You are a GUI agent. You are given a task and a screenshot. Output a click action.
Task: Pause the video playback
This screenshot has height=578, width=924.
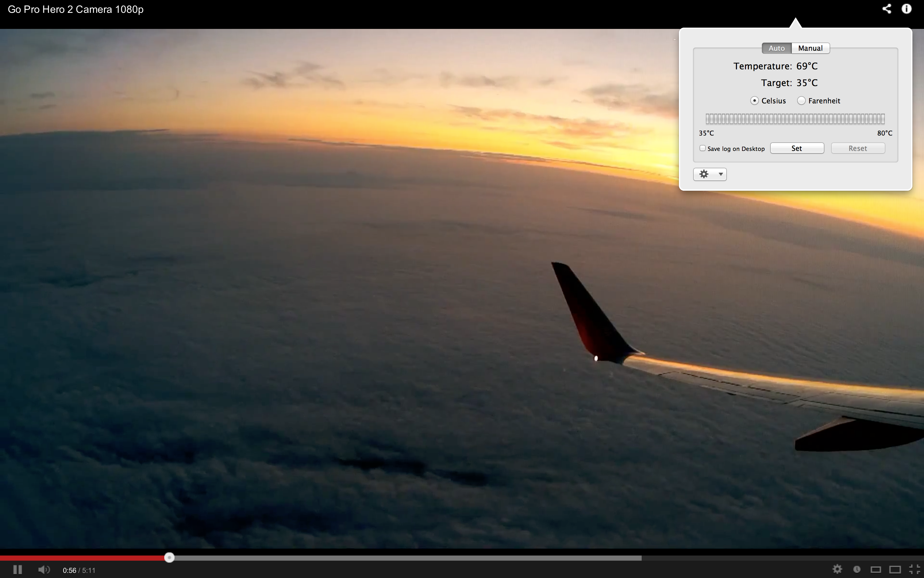[18, 570]
